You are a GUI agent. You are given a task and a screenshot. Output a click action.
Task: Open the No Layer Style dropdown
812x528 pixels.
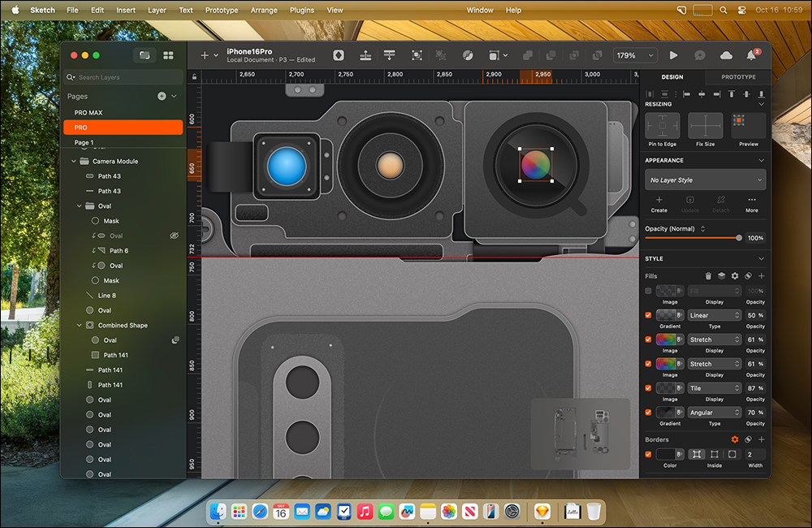[x=706, y=180]
